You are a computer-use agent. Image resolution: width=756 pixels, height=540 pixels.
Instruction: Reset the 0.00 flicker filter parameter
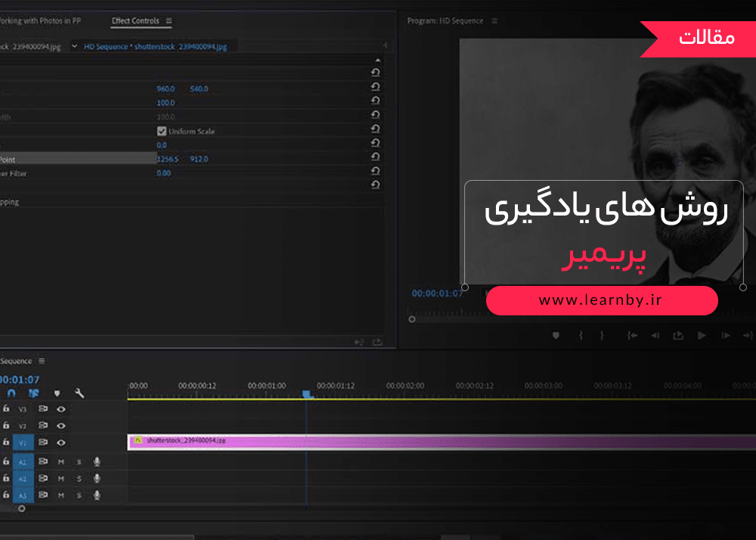point(375,171)
